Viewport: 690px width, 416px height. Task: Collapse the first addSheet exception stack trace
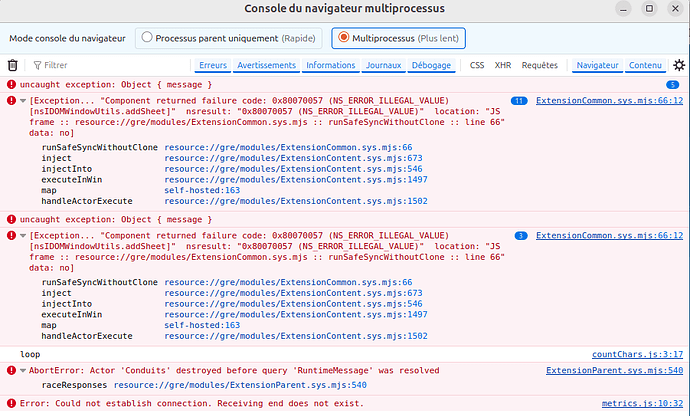pos(23,101)
